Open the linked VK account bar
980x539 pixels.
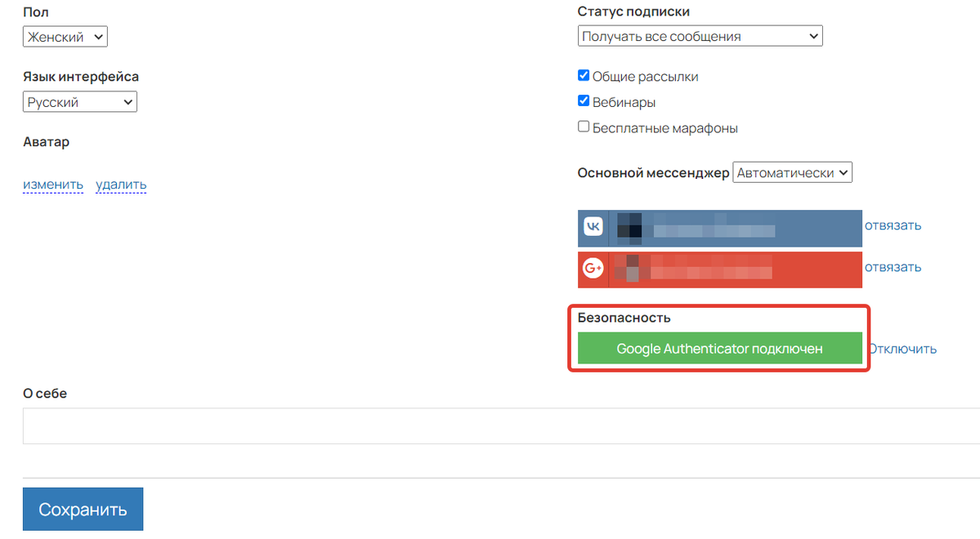tap(736, 228)
